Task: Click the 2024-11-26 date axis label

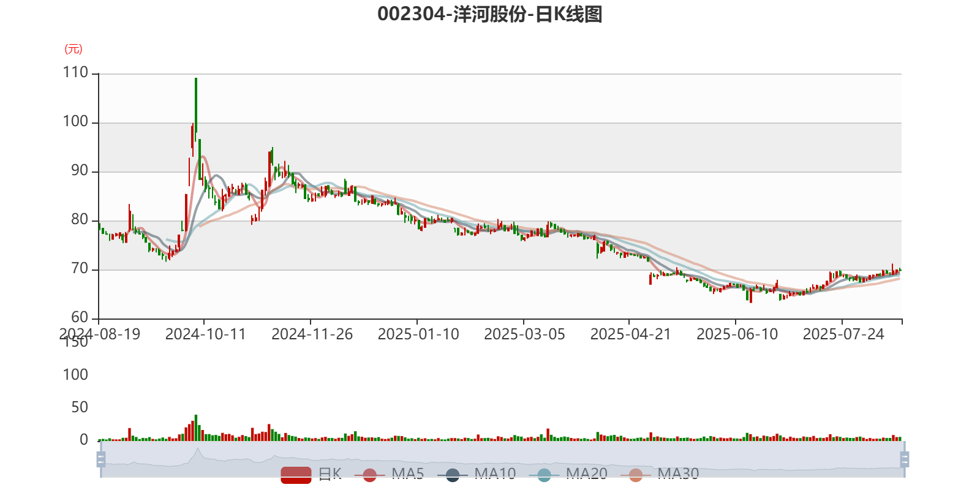Action: point(312,334)
